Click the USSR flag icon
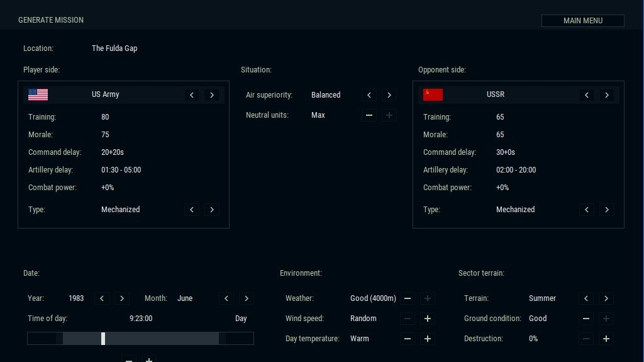Viewport: 644px width, 362px height. [x=433, y=95]
